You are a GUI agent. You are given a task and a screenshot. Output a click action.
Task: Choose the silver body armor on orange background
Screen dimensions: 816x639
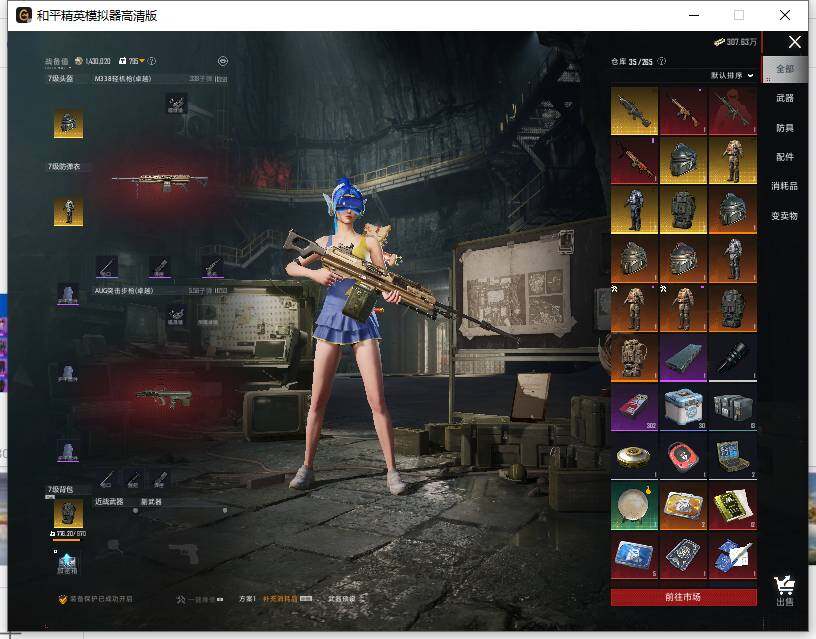(x=733, y=259)
